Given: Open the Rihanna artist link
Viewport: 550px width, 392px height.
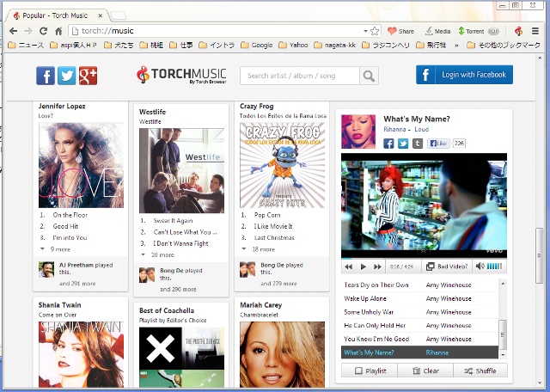Looking at the screenshot, I should tap(394, 129).
